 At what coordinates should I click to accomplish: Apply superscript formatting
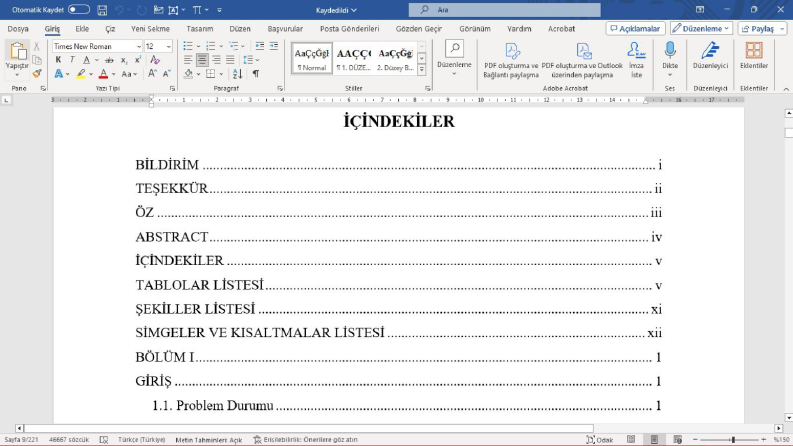tap(138, 60)
